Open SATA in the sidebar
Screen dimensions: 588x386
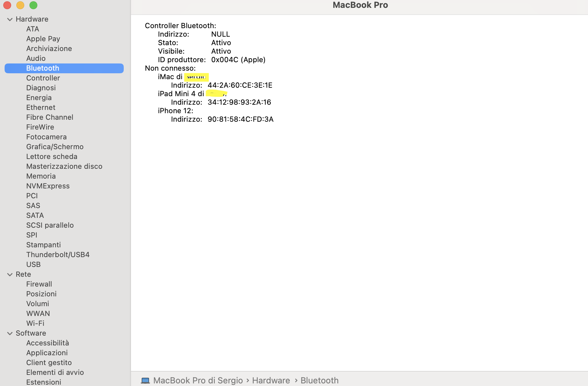(35, 216)
